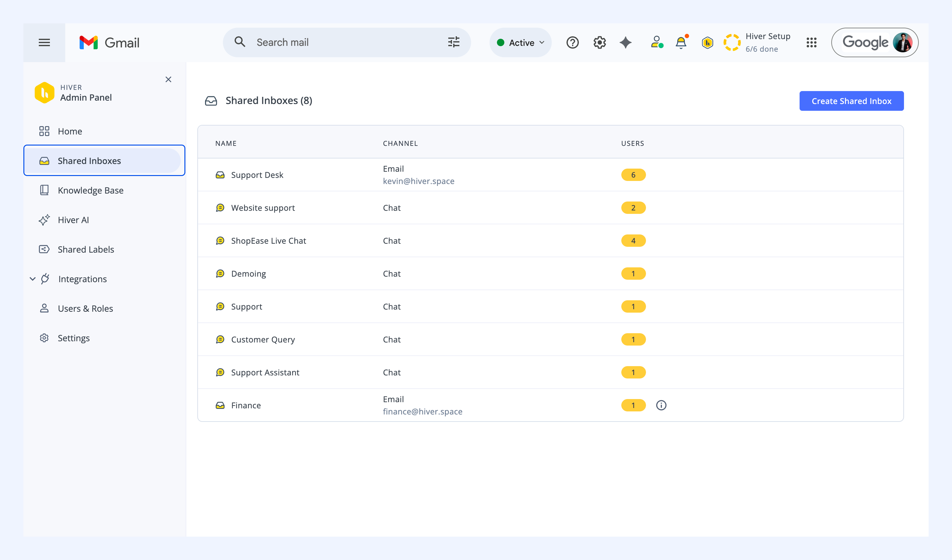The width and height of the screenshot is (952, 560).
Task: Click the USERS column header
Action: tap(633, 143)
